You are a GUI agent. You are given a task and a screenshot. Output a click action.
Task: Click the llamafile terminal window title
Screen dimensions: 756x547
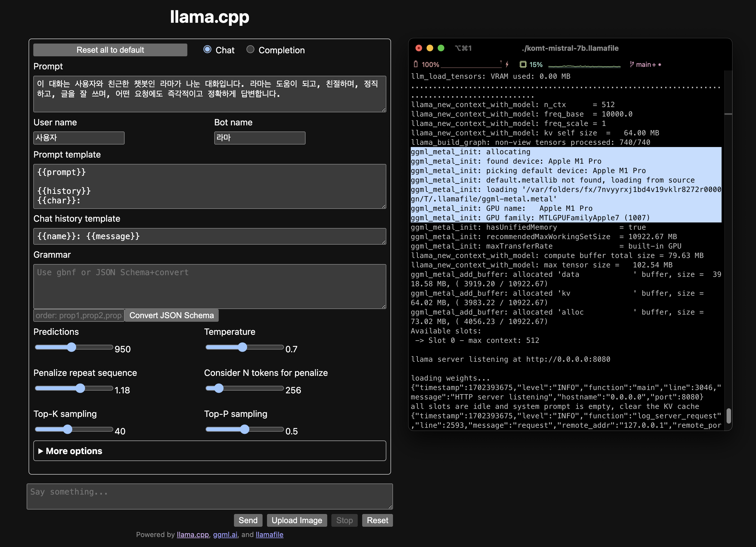tap(570, 48)
